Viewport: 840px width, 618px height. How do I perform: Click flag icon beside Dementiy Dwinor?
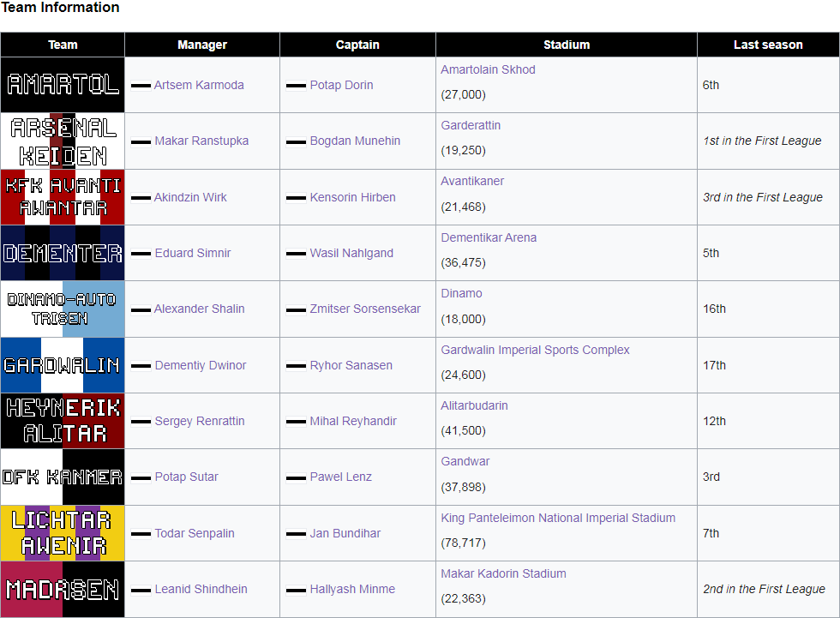[x=141, y=366]
